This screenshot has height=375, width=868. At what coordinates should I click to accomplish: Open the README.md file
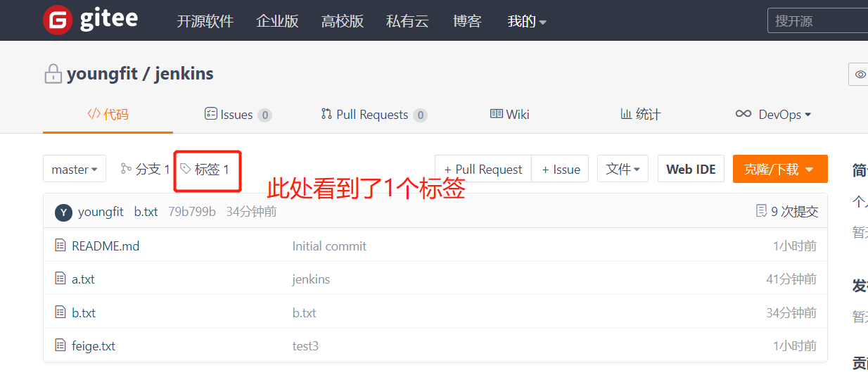click(106, 246)
